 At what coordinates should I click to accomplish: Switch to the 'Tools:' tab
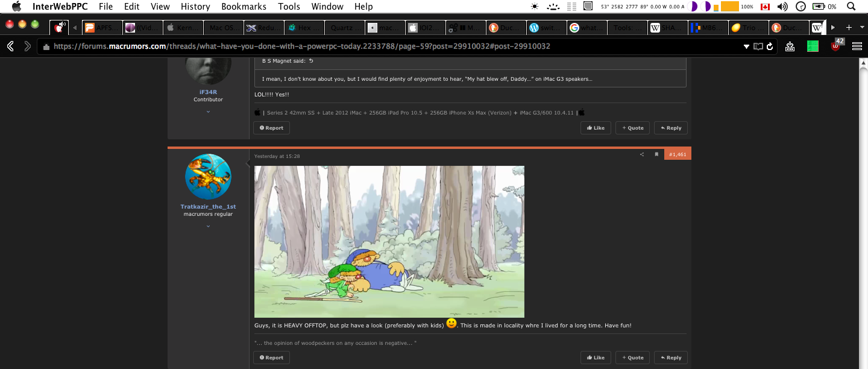coord(627,28)
